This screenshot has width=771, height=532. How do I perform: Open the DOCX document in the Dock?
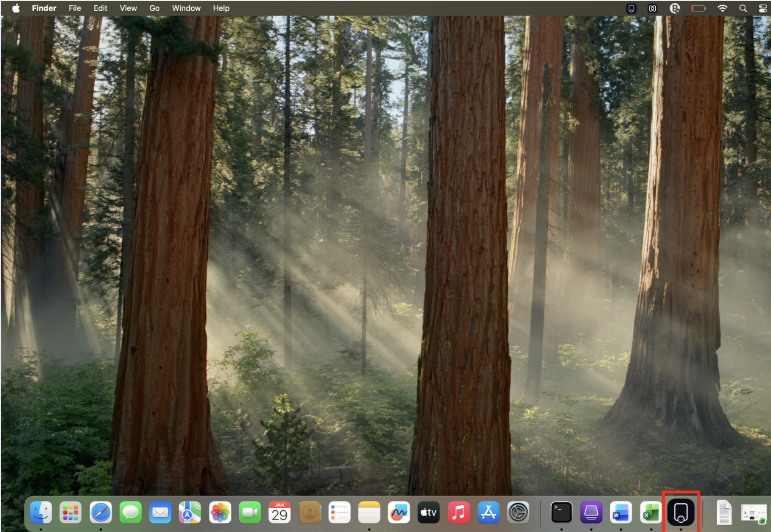pyautogui.click(x=723, y=512)
